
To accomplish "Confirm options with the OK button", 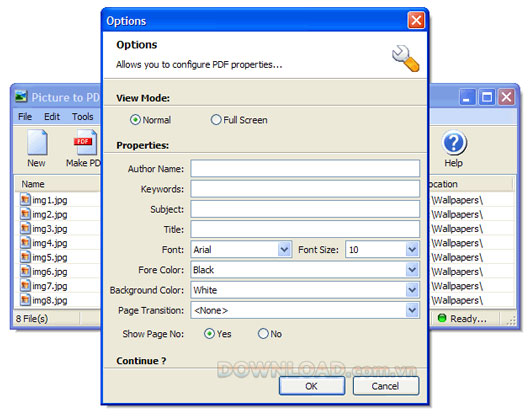I will pyautogui.click(x=312, y=386).
